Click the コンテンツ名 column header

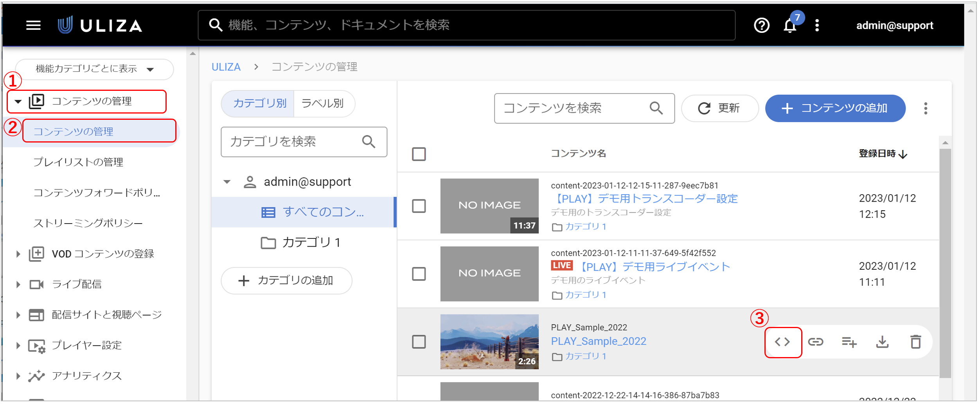click(578, 153)
